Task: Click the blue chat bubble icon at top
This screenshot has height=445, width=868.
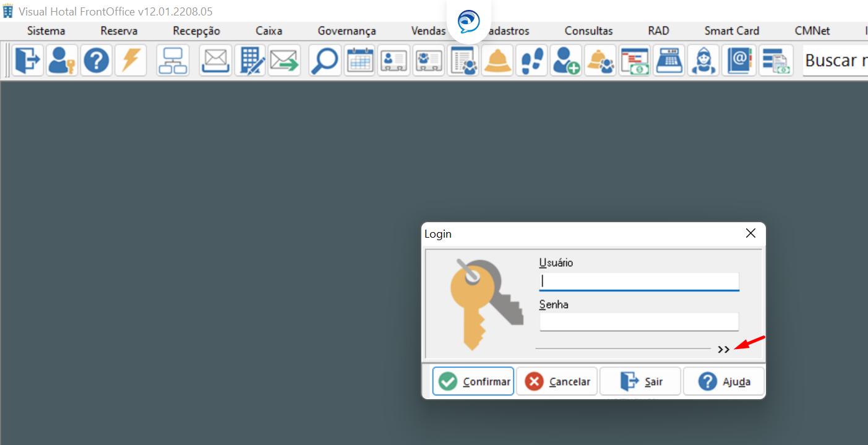Action: click(468, 21)
